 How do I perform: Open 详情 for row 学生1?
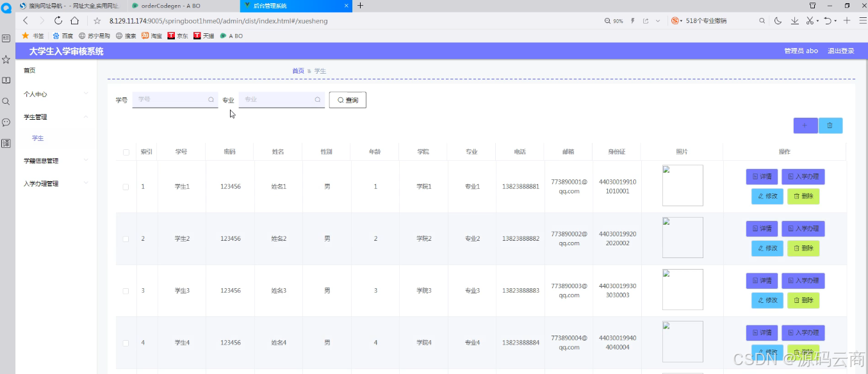762,176
